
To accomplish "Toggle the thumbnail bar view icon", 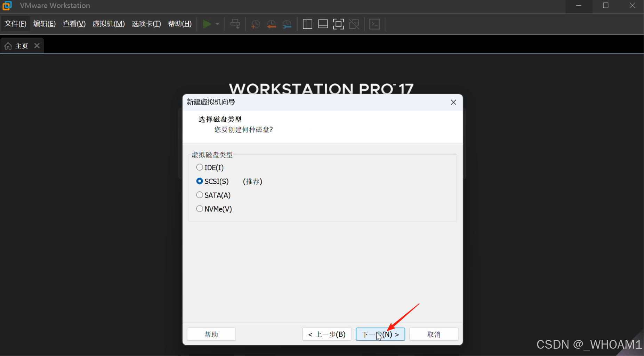I will click(323, 24).
